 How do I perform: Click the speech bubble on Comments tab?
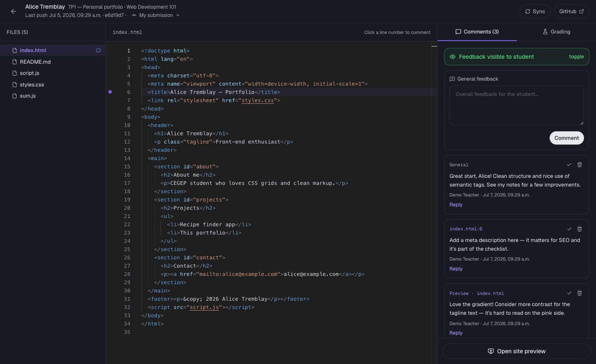[x=458, y=32]
